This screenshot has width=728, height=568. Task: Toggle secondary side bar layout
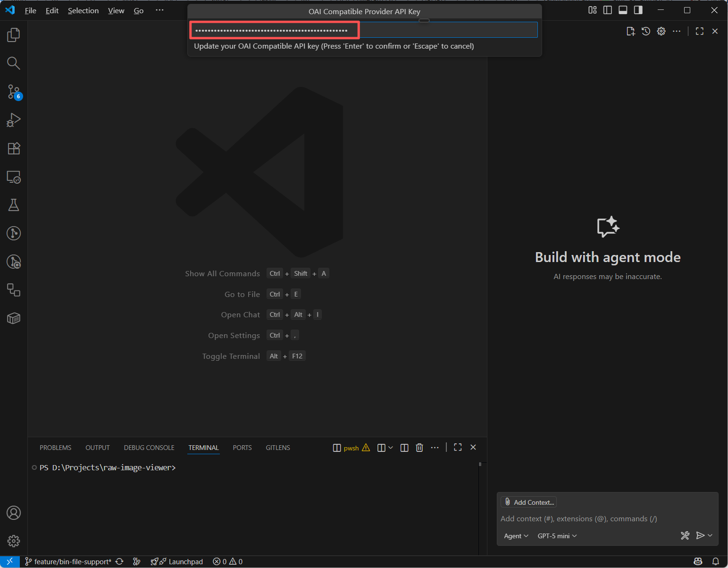click(638, 10)
